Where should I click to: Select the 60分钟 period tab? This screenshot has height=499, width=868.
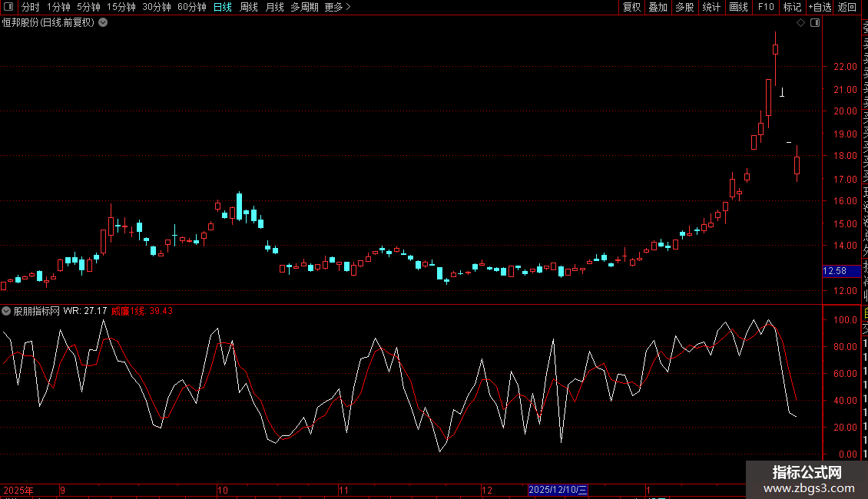(x=192, y=7)
